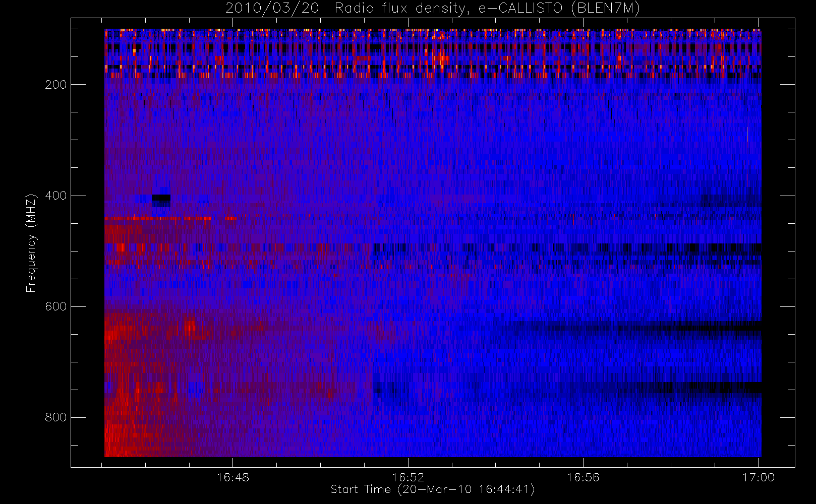The height and width of the screenshot is (504, 816).
Task: Click the 17:00 time tick label
Action: click(759, 477)
